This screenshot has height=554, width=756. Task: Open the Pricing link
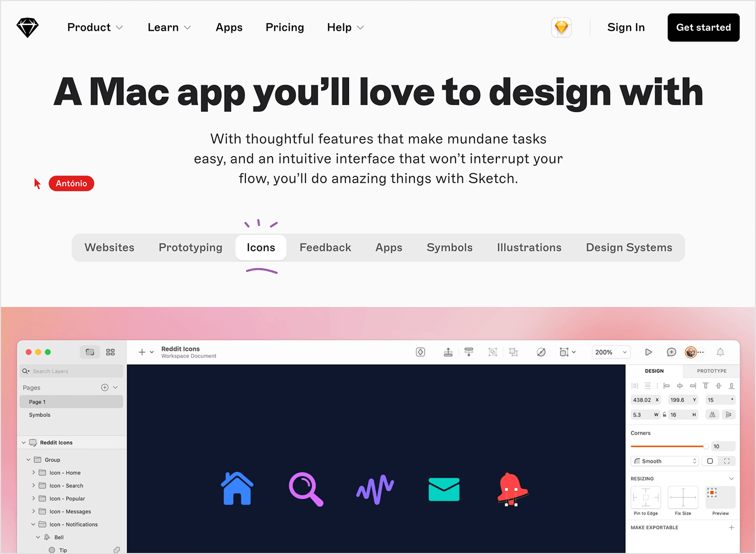click(x=285, y=27)
